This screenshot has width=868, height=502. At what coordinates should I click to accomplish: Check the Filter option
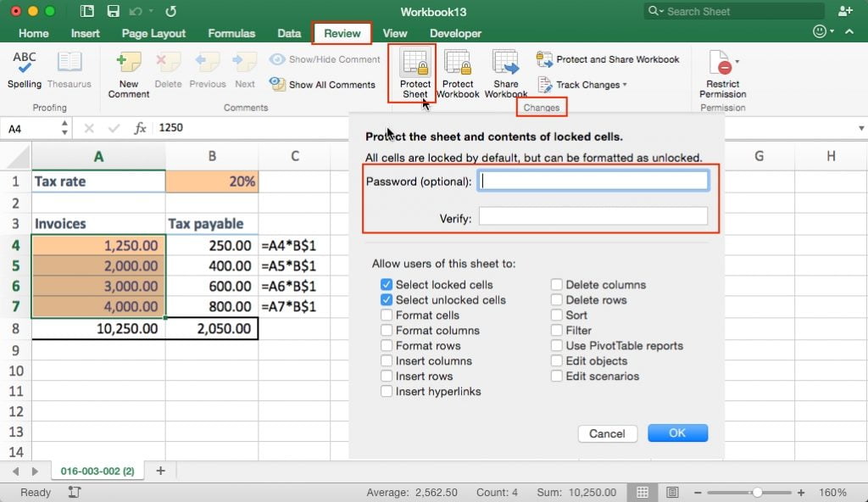[556, 330]
